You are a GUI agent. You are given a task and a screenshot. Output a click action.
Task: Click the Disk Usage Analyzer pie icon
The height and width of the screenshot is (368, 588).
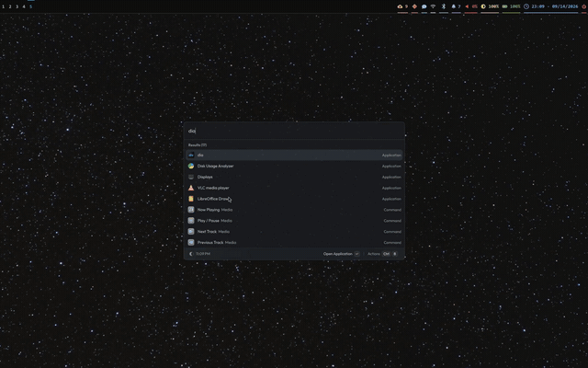[191, 166]
